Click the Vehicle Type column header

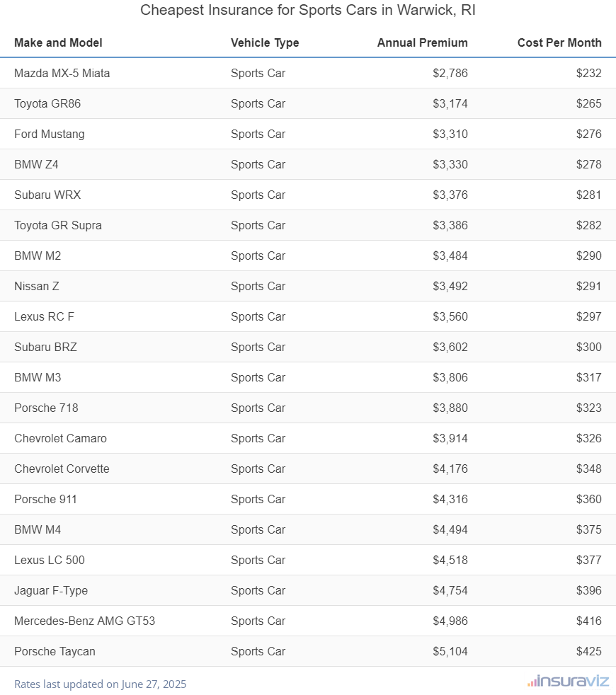point(265,42)
